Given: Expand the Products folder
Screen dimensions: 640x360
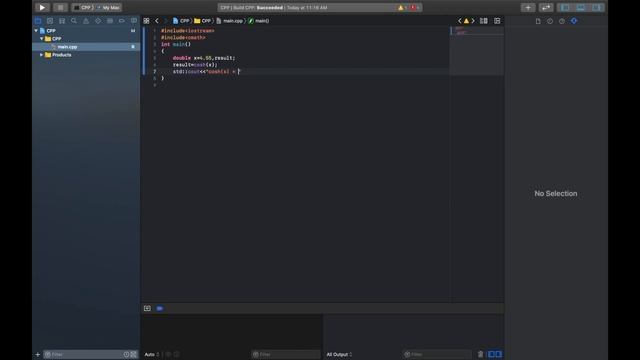Looking at the screenshot, I should pyautogui.click(x=42, y=55).
